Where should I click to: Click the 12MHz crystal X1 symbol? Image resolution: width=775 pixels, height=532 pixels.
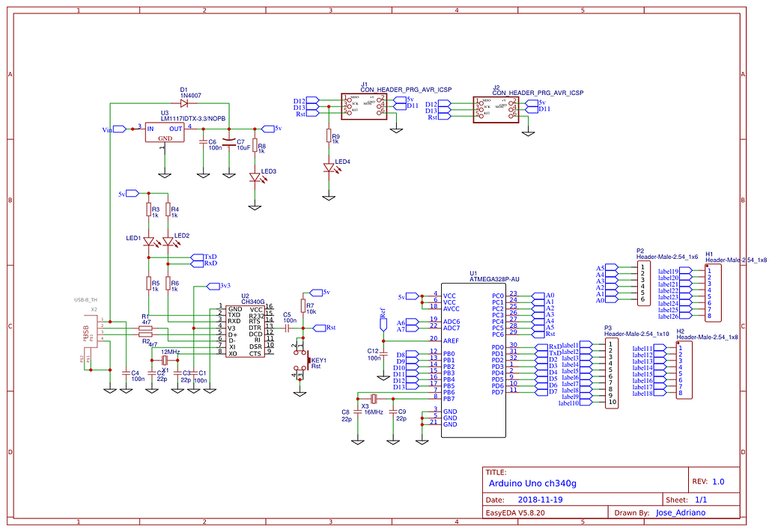(x=163, y=361)
